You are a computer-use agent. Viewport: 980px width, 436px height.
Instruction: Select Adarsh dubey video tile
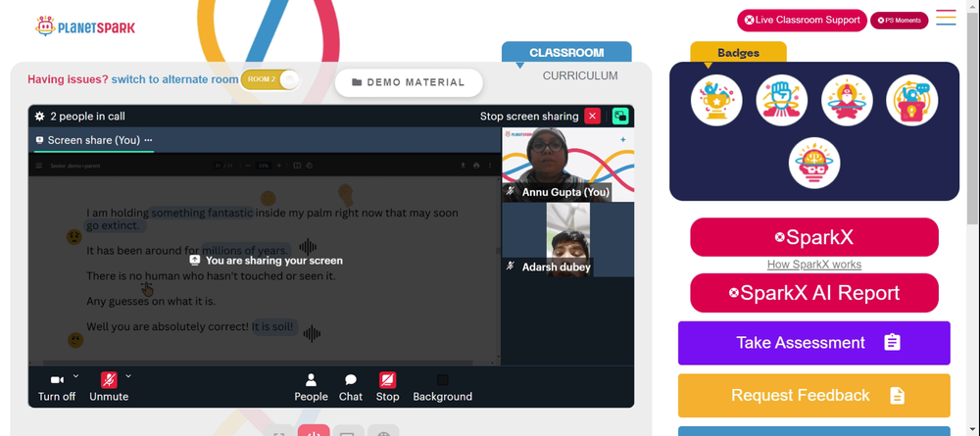pos(567,240)
